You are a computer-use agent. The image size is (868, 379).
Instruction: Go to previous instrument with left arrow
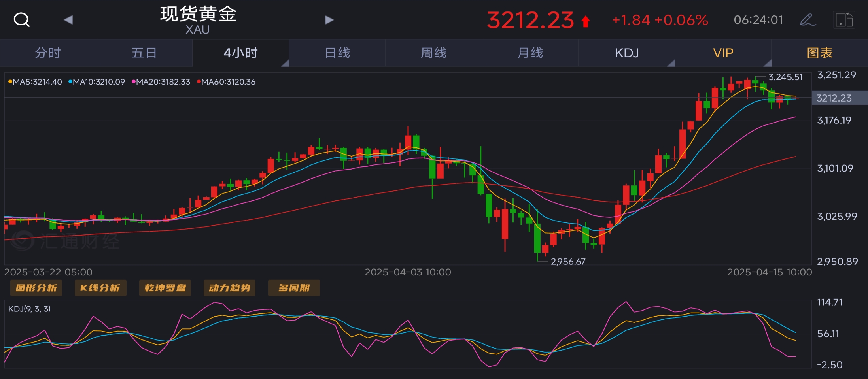click(x=68, y=20)
